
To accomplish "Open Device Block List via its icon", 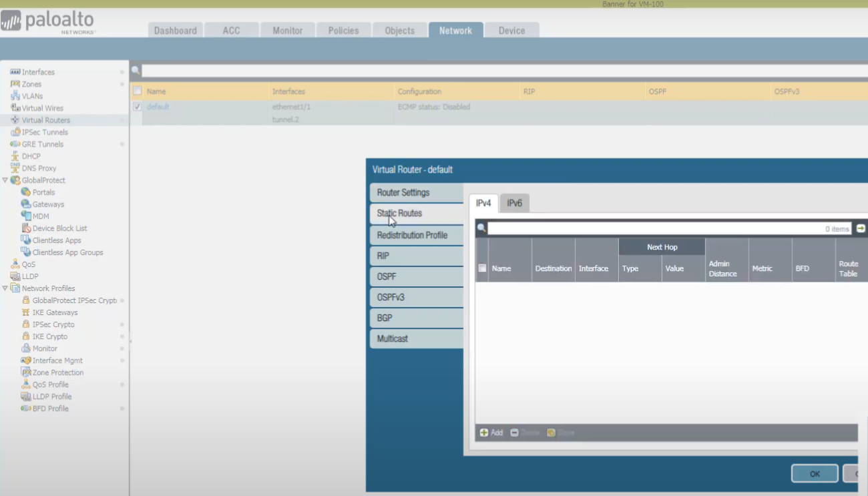I will pyautogui.click(x=26, y=228).
